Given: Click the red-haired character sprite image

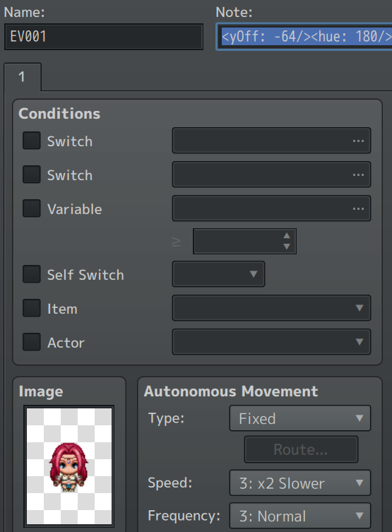Looking at the screenshot, I should click(69, 466).
